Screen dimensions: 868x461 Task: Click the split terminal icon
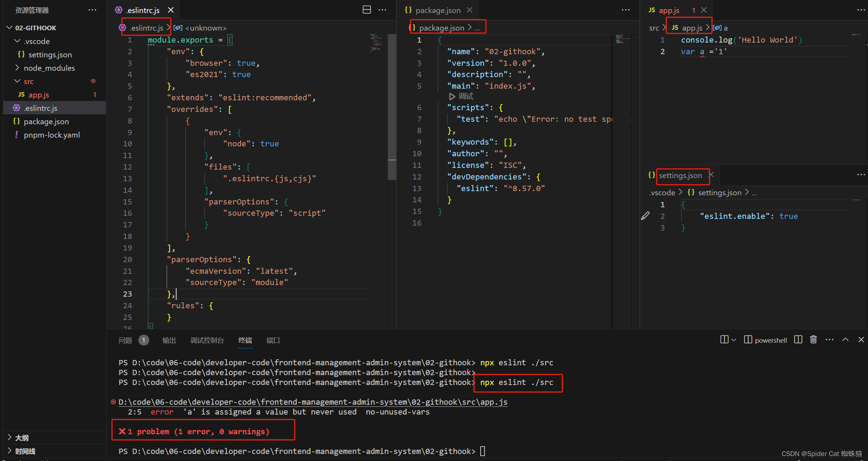pyautogui.click(x=798, y=340)
